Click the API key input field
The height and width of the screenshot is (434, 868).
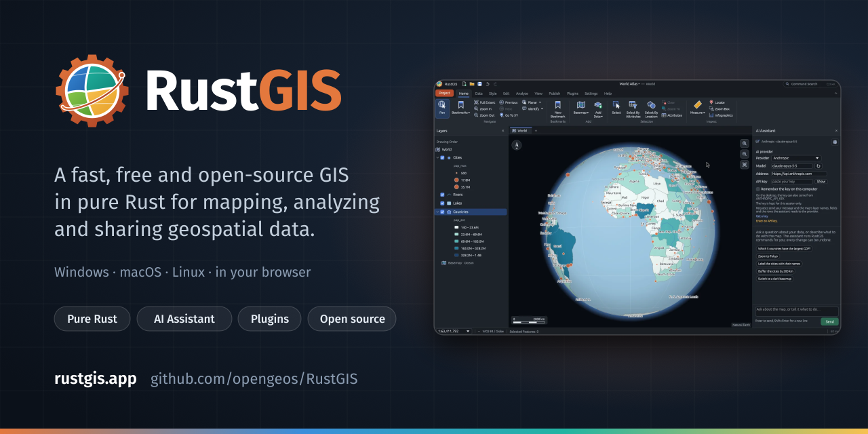click(793, 182)
